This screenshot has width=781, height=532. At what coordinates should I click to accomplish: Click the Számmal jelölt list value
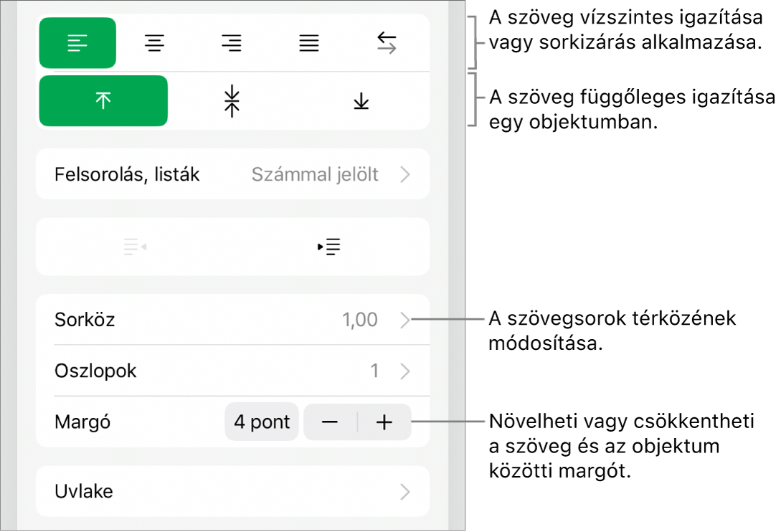click(x=315, y=175)
